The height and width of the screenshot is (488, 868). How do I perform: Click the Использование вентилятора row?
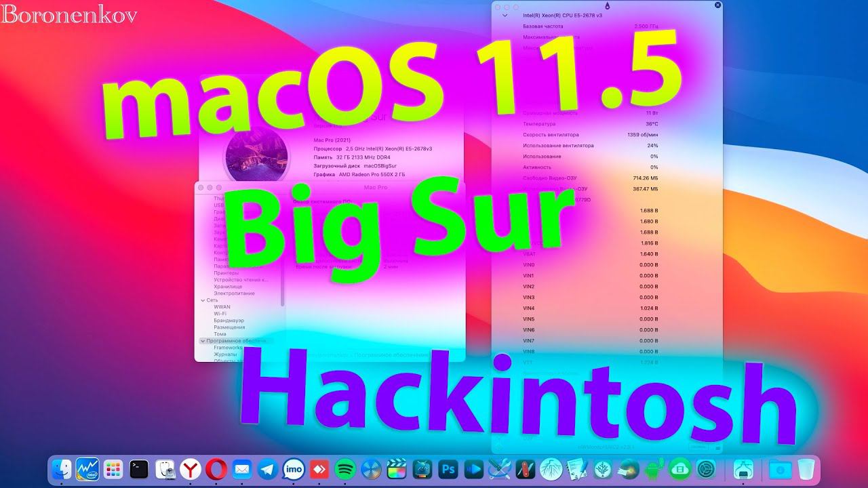pyautogui.click(x=591, y=146)
